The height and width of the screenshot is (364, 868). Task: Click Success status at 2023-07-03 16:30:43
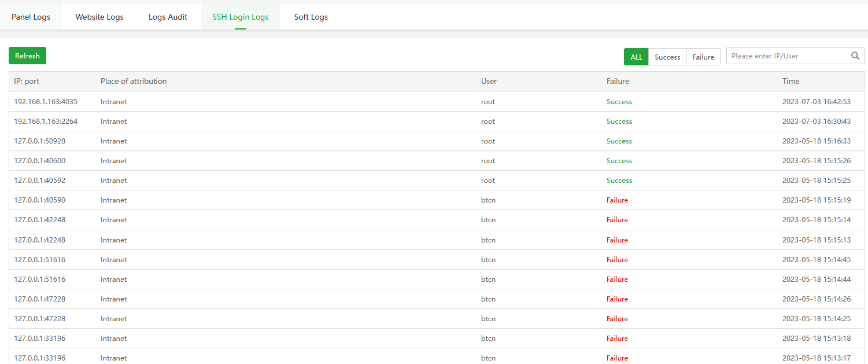pos(619,122)
